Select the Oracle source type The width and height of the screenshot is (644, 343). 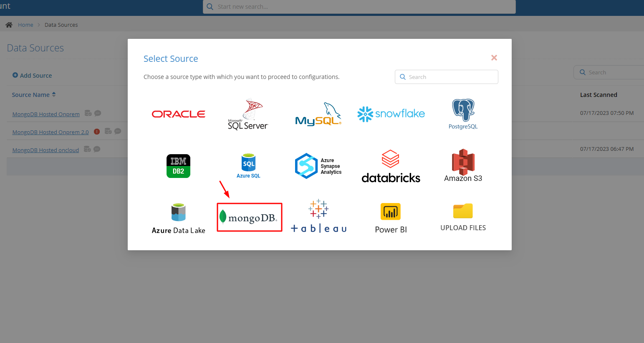coord(178,114)
